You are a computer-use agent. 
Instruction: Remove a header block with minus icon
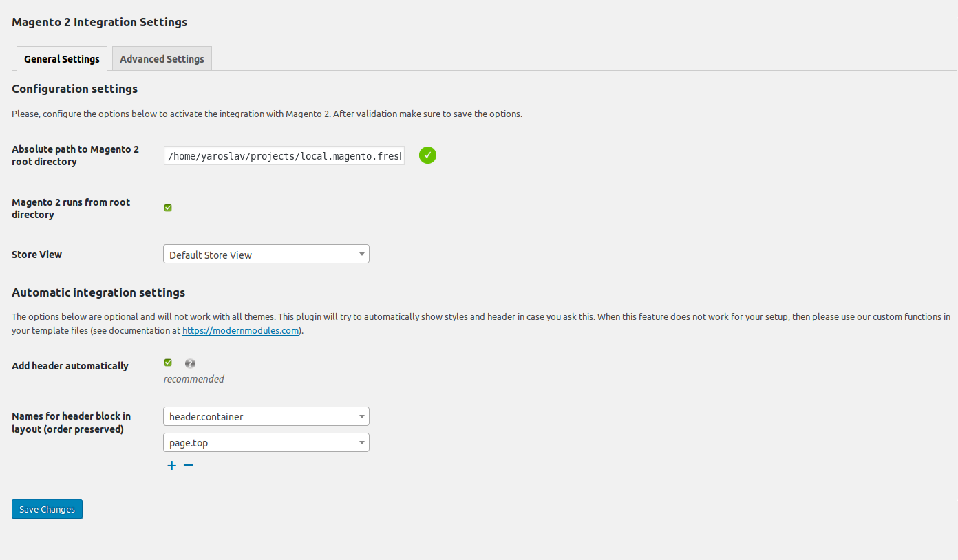pos(189,465)
